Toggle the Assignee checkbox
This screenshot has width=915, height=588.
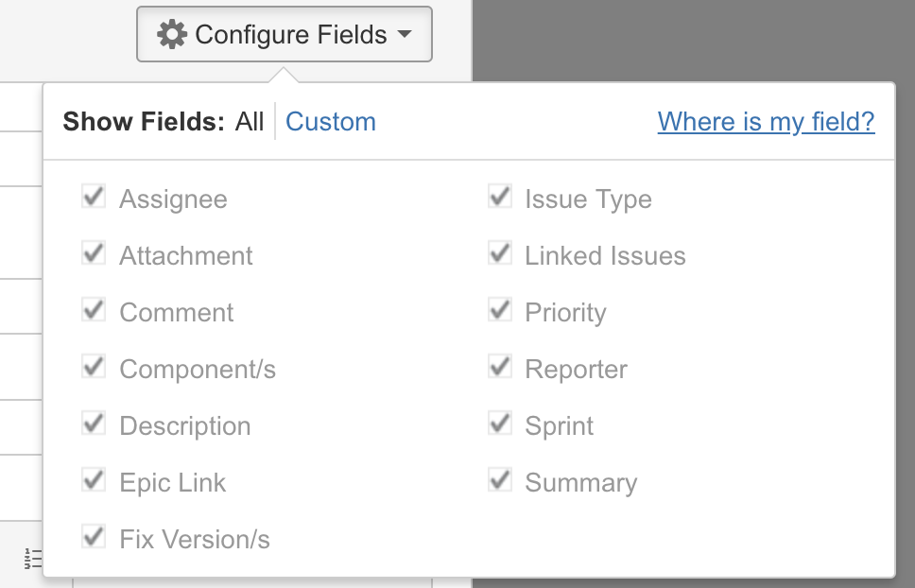click(x=94, y=198)
